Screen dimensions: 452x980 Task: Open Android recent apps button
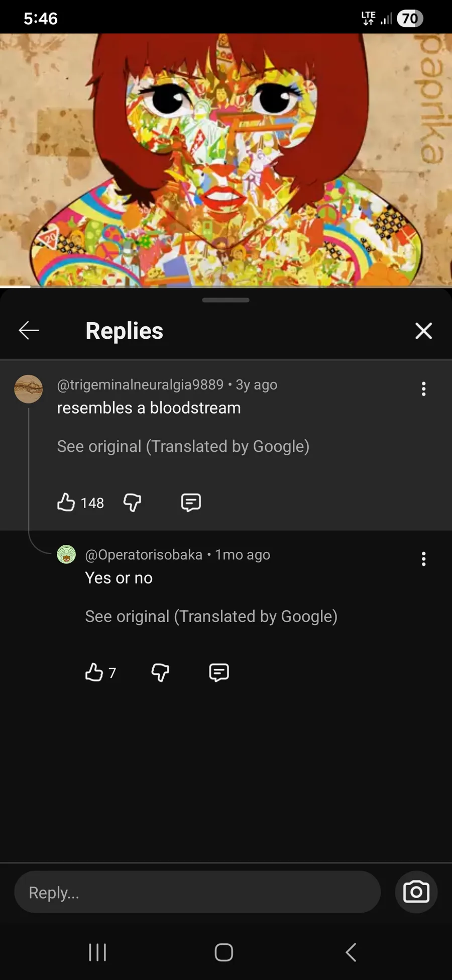click(97, 952)
